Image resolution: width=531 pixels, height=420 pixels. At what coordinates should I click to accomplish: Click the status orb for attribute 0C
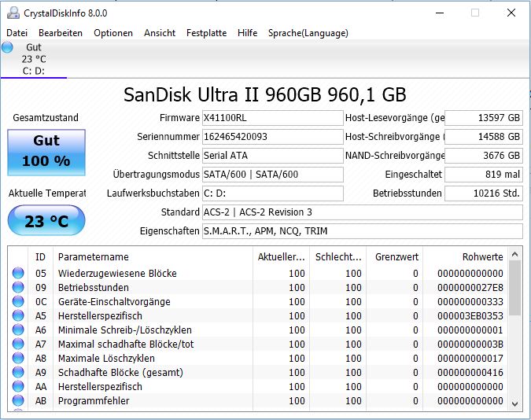pos(18,301)
